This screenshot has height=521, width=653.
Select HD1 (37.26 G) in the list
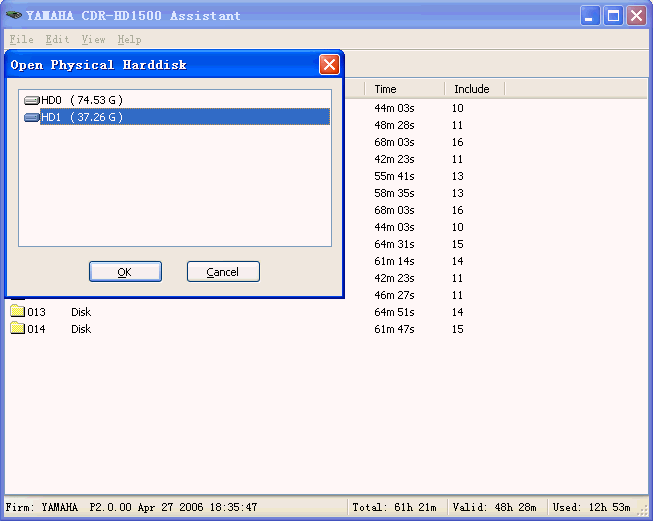click(x=185, y=117)
